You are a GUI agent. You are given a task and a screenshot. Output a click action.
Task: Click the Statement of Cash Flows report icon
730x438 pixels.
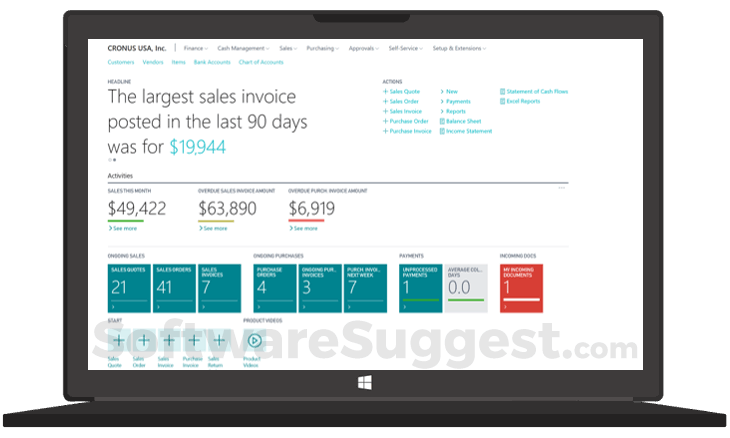click(x=501, y=91)
